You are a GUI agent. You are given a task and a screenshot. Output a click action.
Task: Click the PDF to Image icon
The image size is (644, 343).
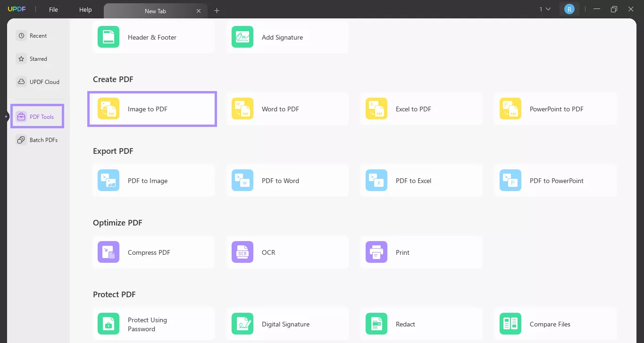click(x=109, y=180)
